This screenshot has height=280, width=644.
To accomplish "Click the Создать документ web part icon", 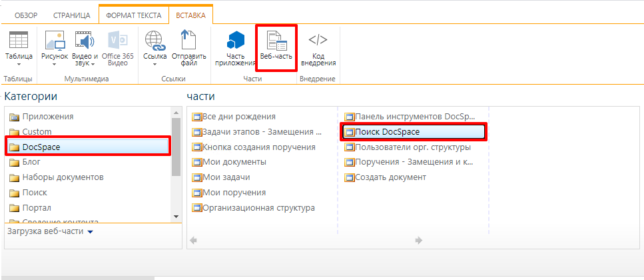I will [x=350, y=177].
